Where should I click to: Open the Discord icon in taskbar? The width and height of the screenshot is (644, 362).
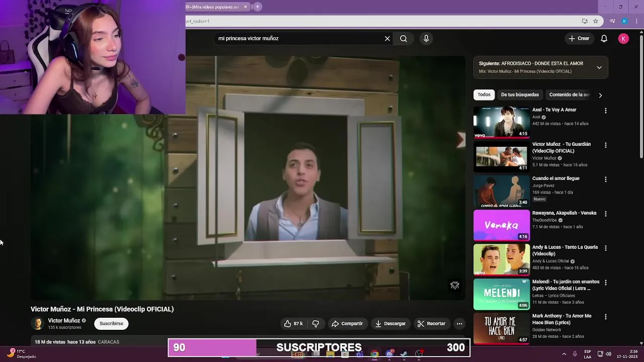click(x=389, y=354)
